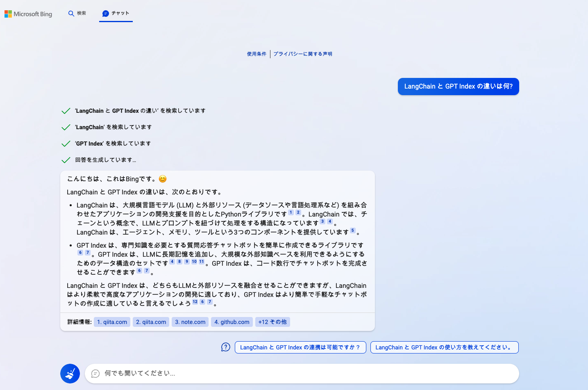Open the プライバシーに関する声明 privacy link
Image resolution: width=588 pixels, height=390 pixels.
303,54
